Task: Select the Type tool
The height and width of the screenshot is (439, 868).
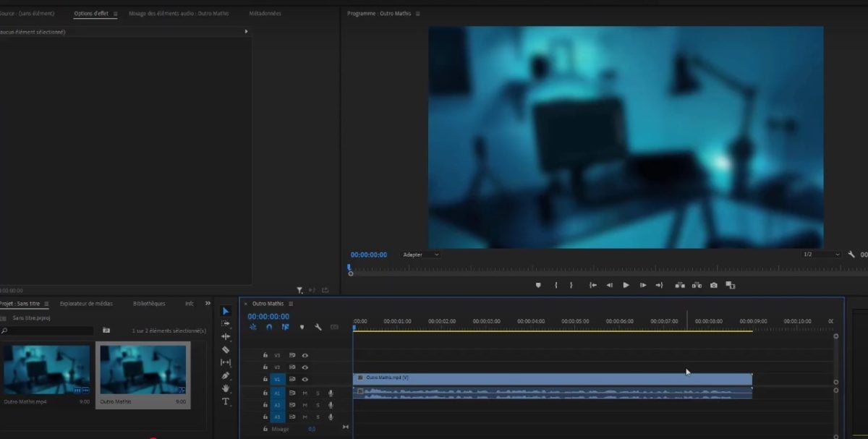Action: [x=225, y=401]
